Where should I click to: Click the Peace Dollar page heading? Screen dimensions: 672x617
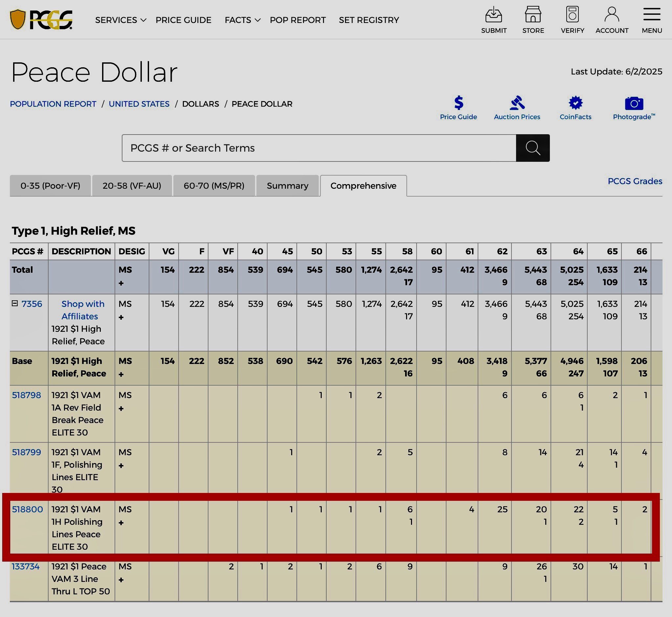(x=94, y=72)
